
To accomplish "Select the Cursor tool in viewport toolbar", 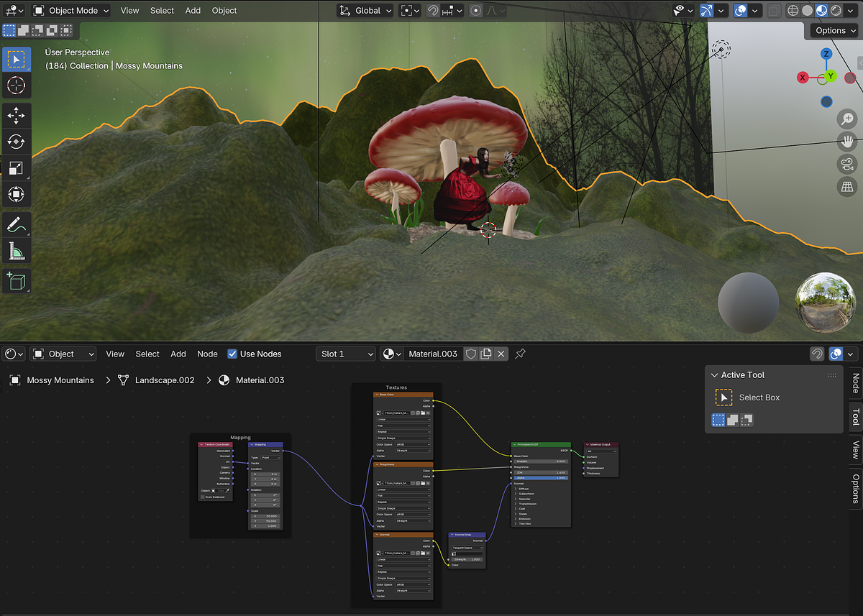I will (x=16, y=86).
